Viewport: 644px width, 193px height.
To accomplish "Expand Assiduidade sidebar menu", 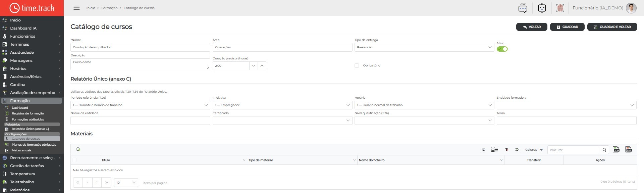I will 32,52.
